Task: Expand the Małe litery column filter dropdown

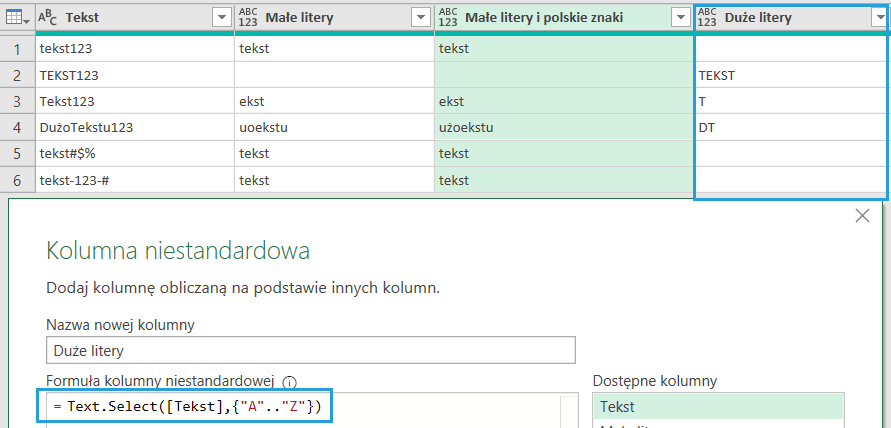Action: [x=421, y=18]
